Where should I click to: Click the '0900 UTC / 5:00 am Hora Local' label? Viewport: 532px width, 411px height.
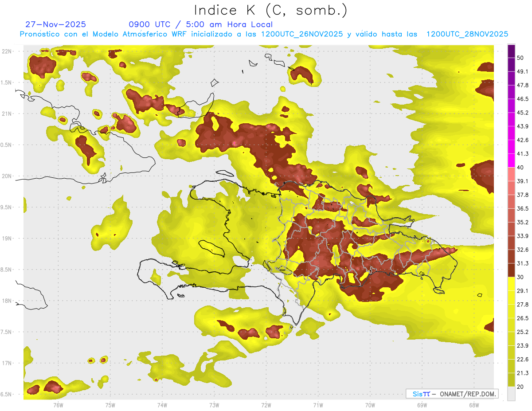tap(200, 24)
